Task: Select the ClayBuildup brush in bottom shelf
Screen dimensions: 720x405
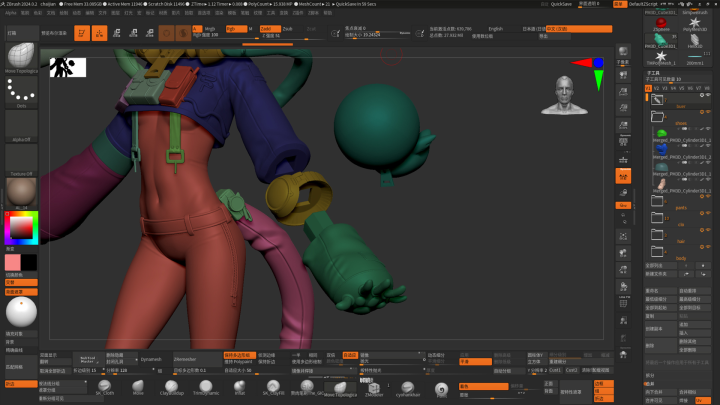Action: [172, 388]
